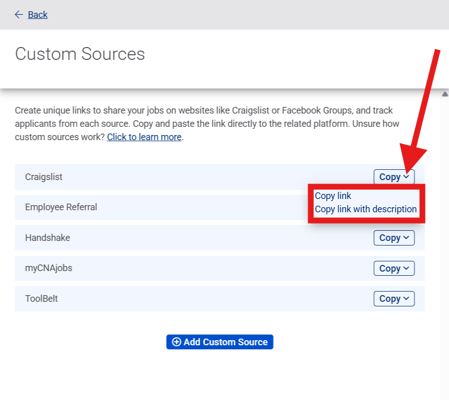Select the Employee Referral row text
The image size is (449, 400).
click(x=61, y=207)
